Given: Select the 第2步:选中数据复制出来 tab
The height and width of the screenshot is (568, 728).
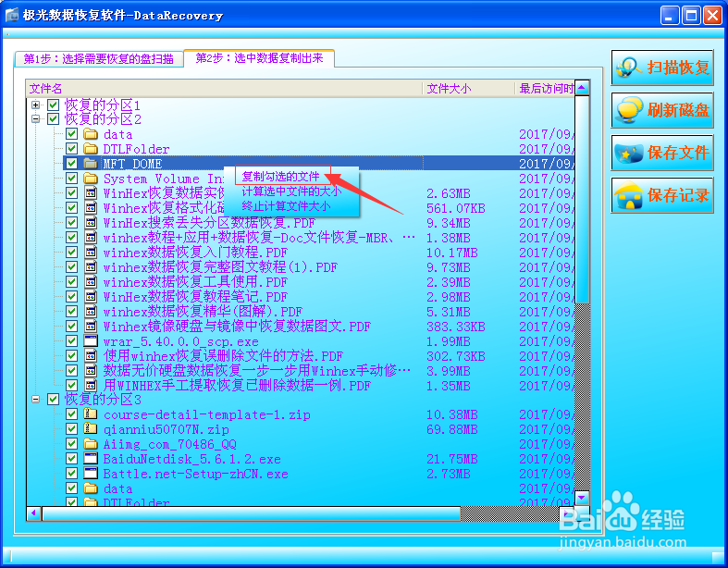Looking at the screenshot, I should [259, 58].
